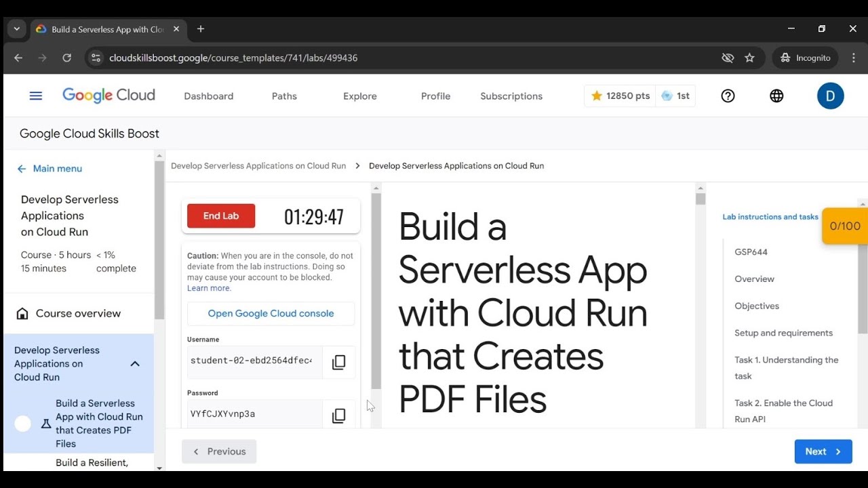The image size is (868, 488).
Task: Click Open Google Cloud console button
Action: (x=271, y=313)
